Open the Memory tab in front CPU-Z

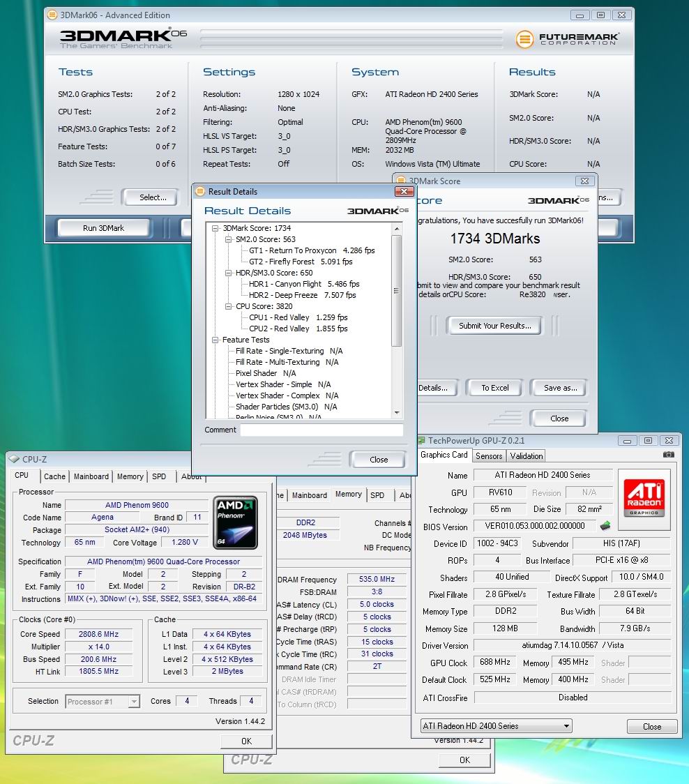130,476
